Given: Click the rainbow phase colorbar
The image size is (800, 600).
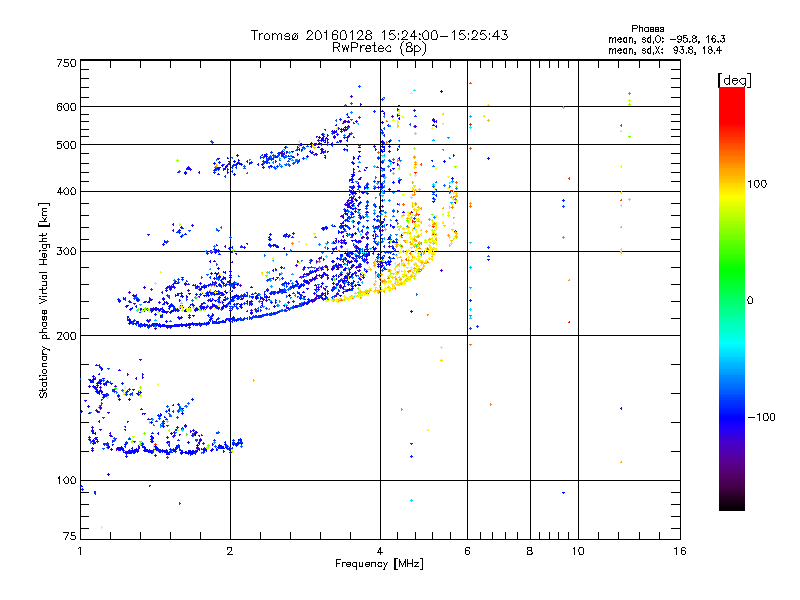Looking at the screenshot, I should [x=732, y=298].
